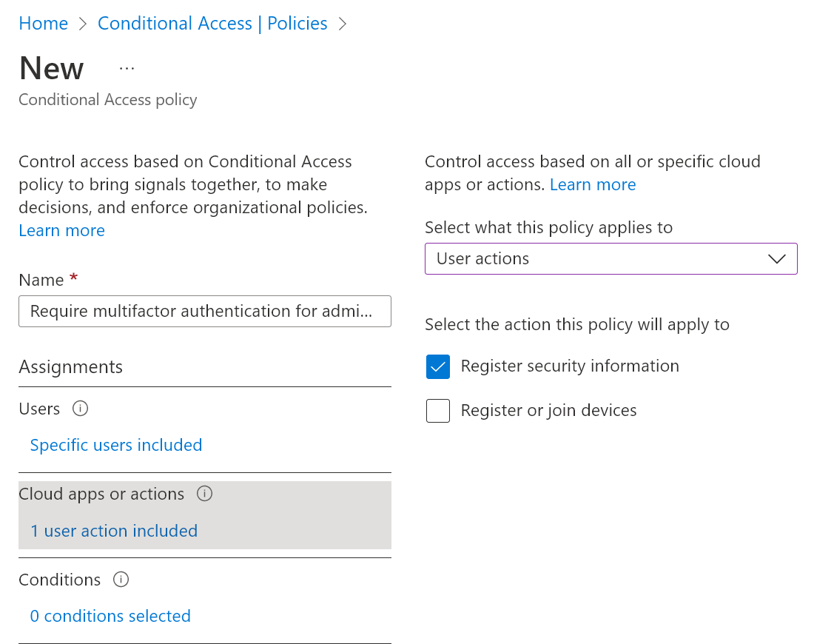The image size is (814, 644).
Task: Select the highlighted Cloud apps or actions section
Action: pos(204,514)
